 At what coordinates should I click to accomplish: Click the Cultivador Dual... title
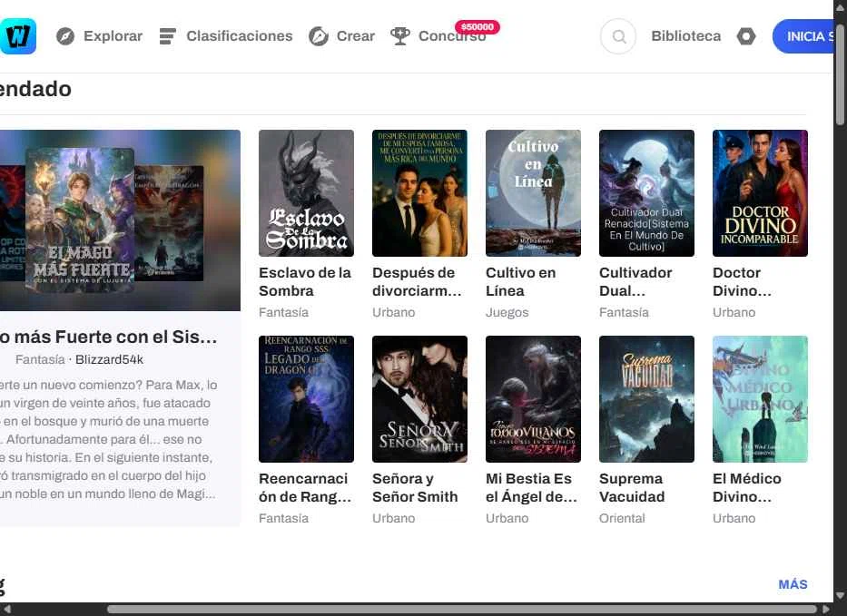click(x=635, y=282)
